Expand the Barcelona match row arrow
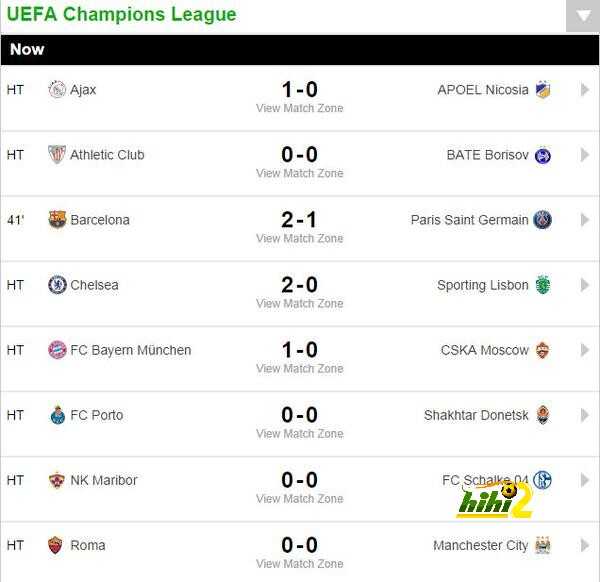This screenshot has width=600, height=582. tap(584, 220)
